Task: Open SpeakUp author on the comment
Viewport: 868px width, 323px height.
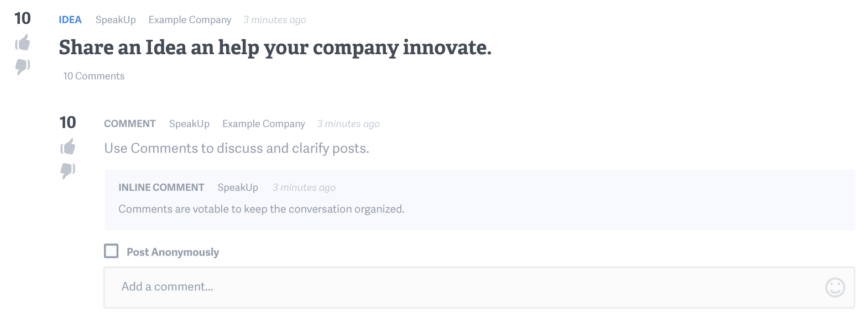Action: [189, 124]
